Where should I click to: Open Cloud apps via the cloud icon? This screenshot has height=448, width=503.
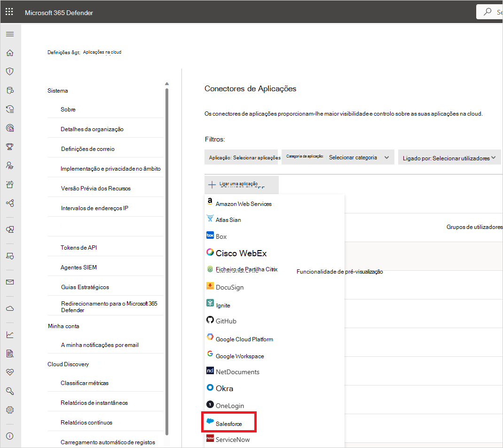10,308
